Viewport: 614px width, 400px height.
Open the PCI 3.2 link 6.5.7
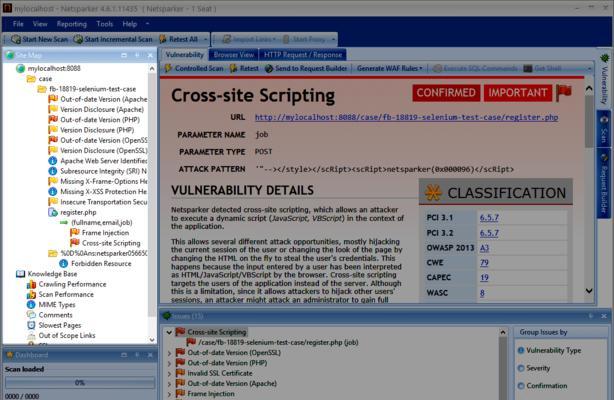point(489,233)
